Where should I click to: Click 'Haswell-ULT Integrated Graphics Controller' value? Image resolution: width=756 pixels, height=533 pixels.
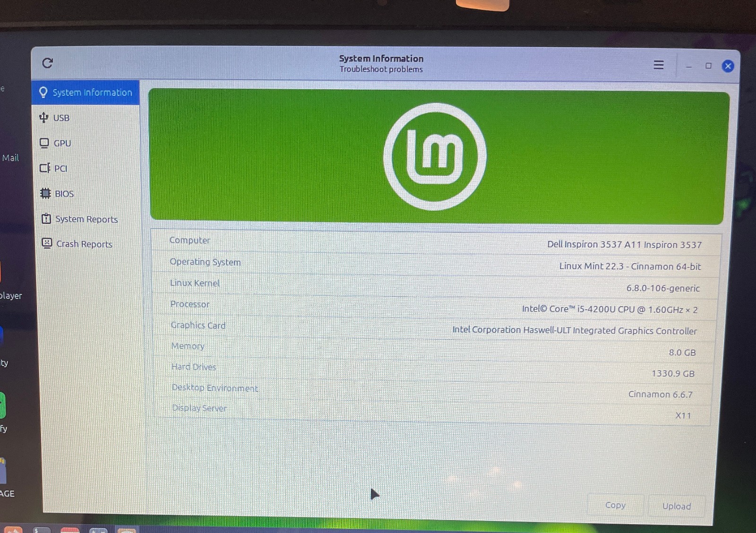pyautogui.click(x=575, y=330)
